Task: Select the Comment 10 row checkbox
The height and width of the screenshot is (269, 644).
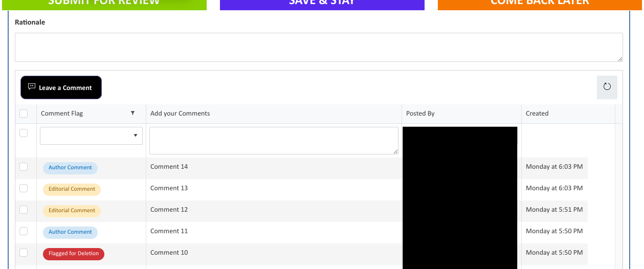Action: click(x=24, y=253)
